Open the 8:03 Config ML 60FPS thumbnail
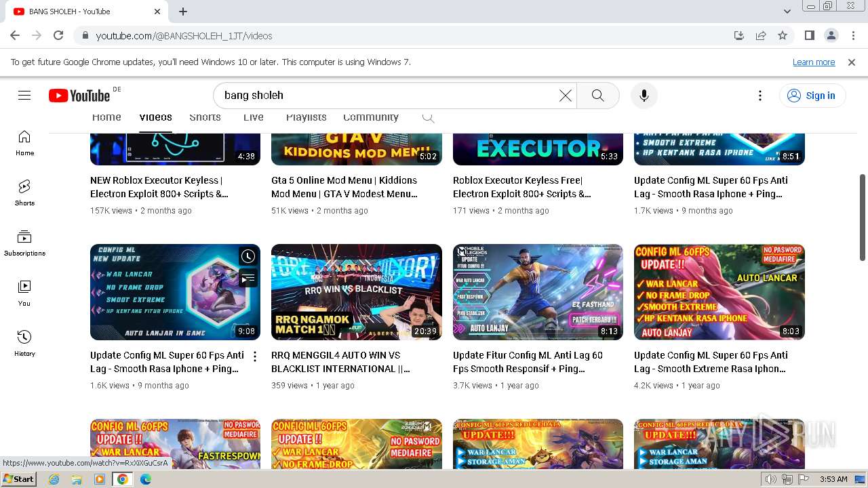Screen dimensions: 868x488 (719, 292)
